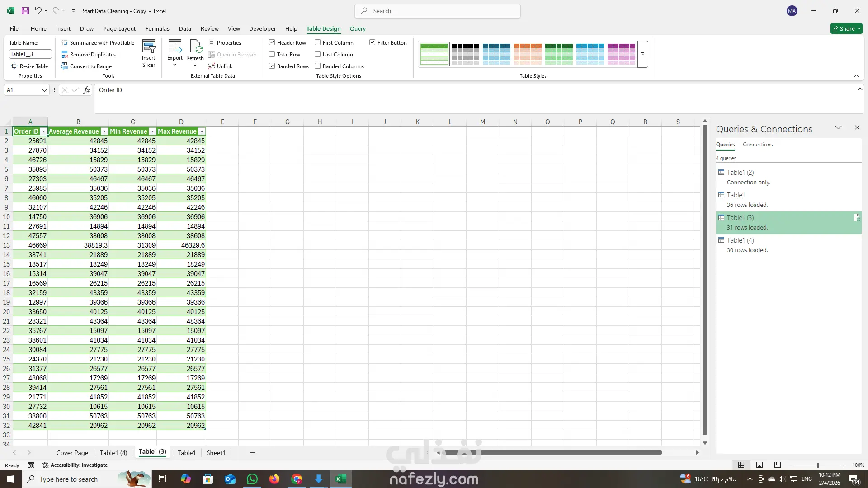The width and height of the screenshot is (868, 488).
Task: Refresh the external table data
Action: tap(195, 53)
